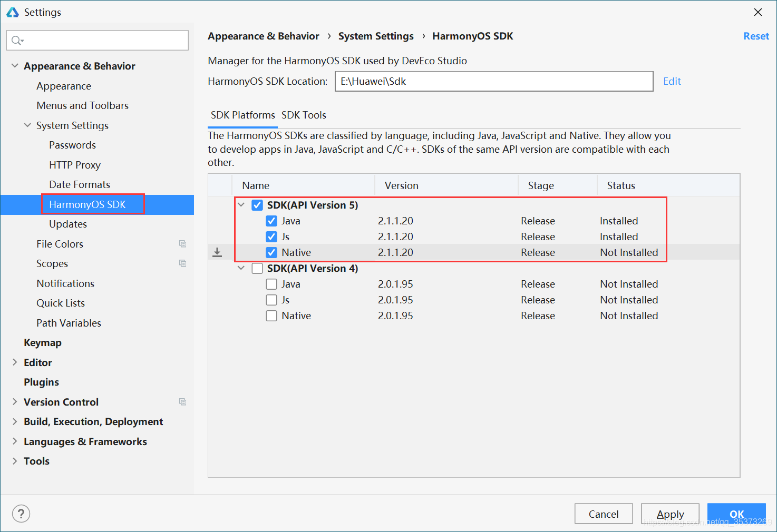Screen dimensions: 777x532
Task: Click the OK button
Action: pyautogui.click(x=736, y=514)
